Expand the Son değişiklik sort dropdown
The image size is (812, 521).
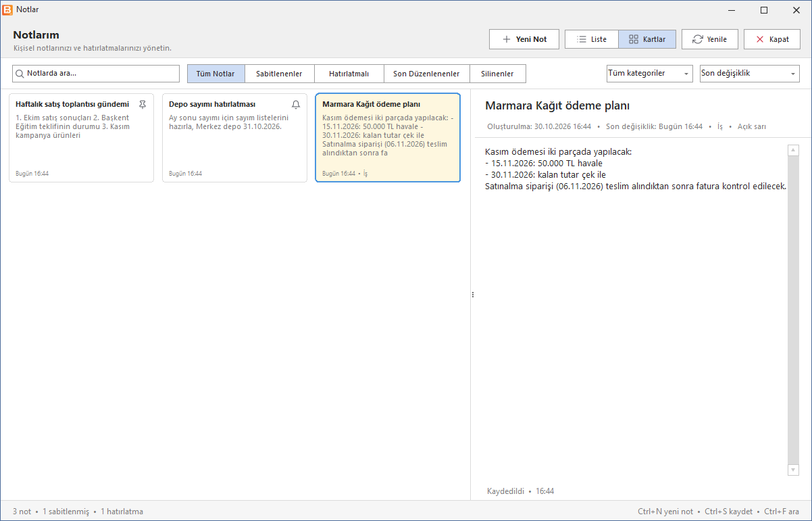click(750, 74)
